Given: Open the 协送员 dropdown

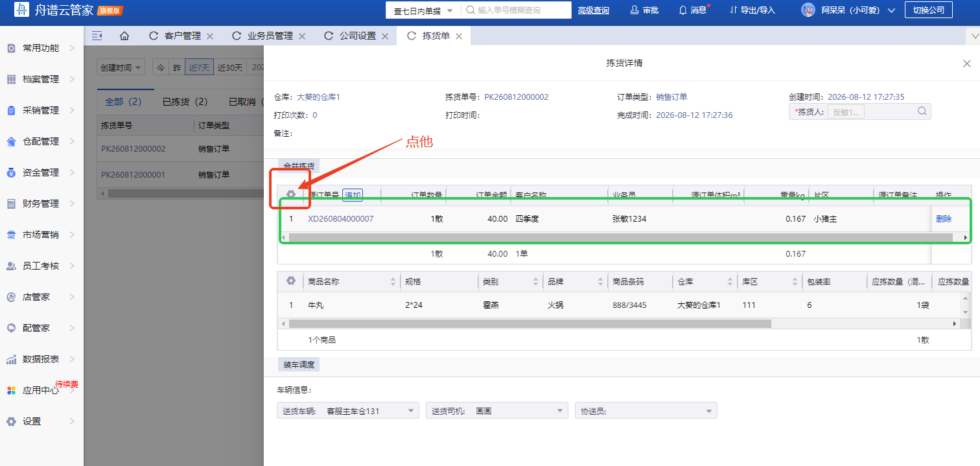Looking at the screenshot, I should pos(646,411).
